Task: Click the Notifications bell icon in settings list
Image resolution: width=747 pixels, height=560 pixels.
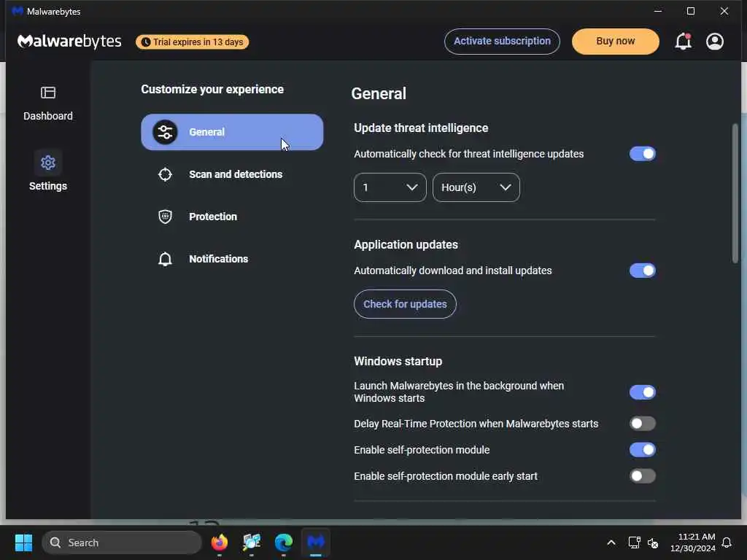Action: 165,259
